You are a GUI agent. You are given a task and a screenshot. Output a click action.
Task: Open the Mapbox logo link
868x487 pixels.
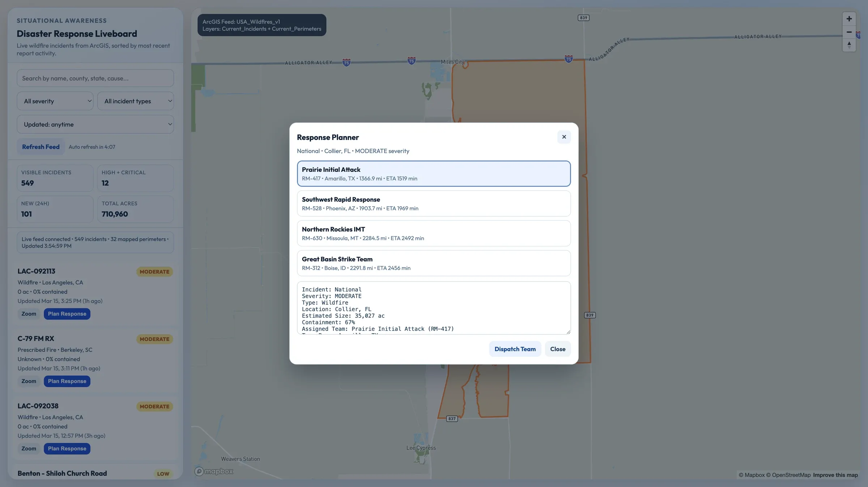[x=214, y=471]
